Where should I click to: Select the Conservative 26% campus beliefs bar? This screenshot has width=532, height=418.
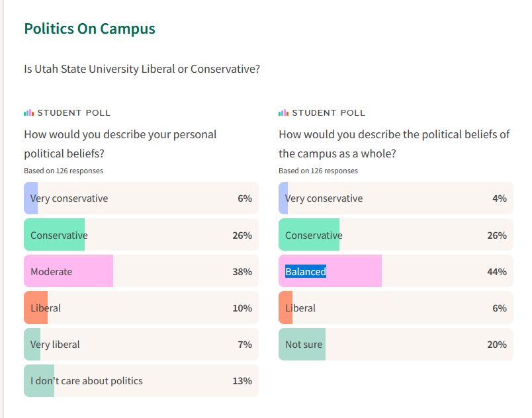[396, 235]
